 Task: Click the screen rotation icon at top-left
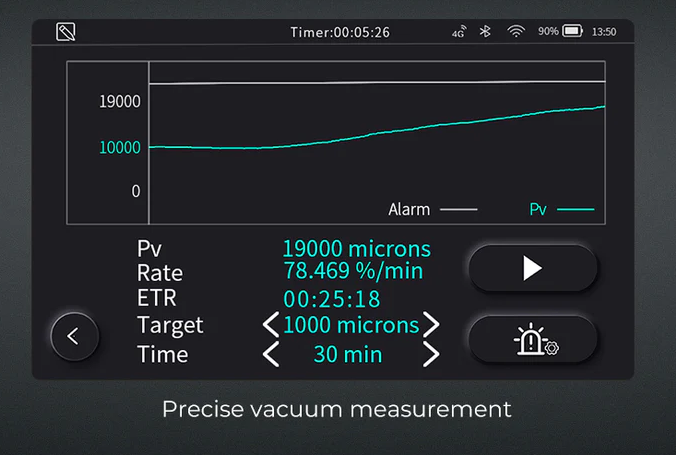(66, 32)
